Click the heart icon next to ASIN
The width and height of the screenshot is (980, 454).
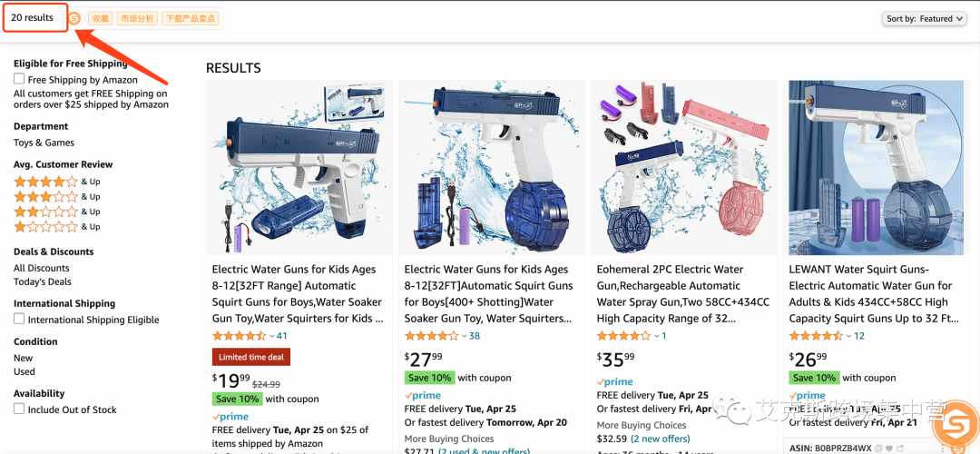click(x=888, y=449)
